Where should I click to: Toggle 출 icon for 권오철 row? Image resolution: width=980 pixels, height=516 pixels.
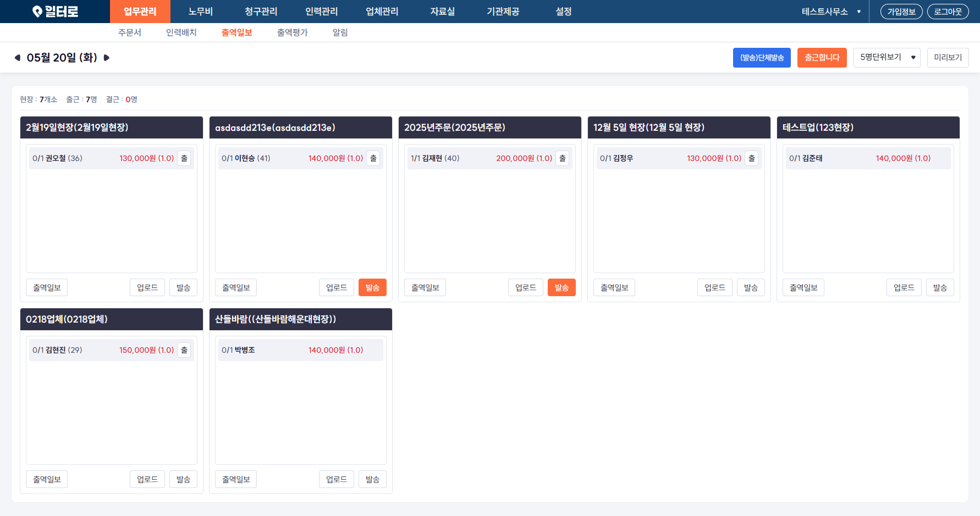tap(184, 158)
